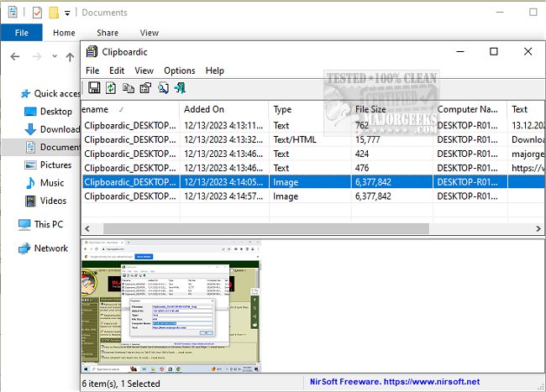Open the Clipboardic Options menu
This screenshot has width=546, height=392.
(x=179, y=71)
